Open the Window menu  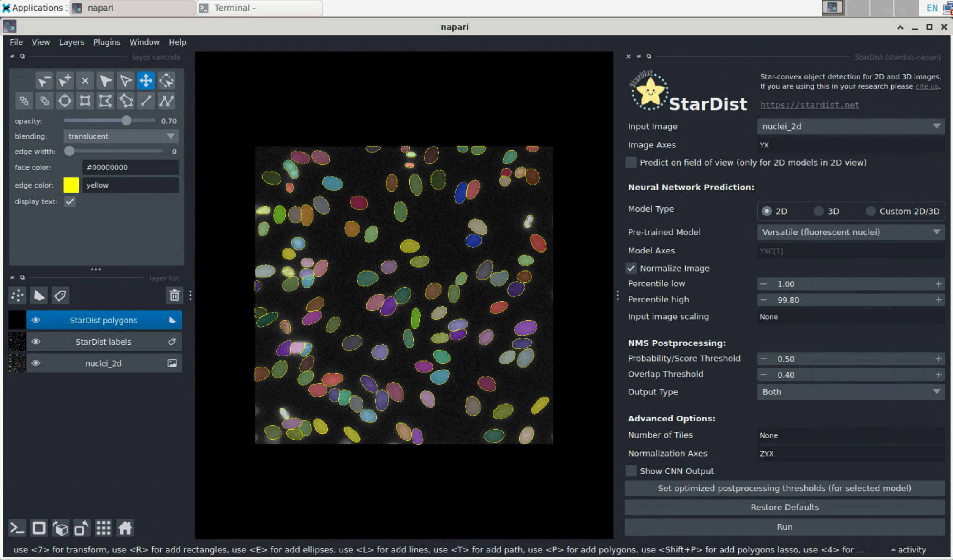(144, 42)
